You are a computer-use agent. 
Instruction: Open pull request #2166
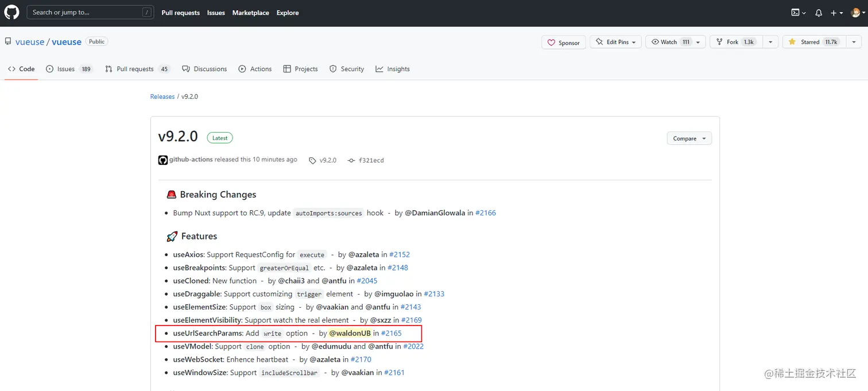[486, 213]
